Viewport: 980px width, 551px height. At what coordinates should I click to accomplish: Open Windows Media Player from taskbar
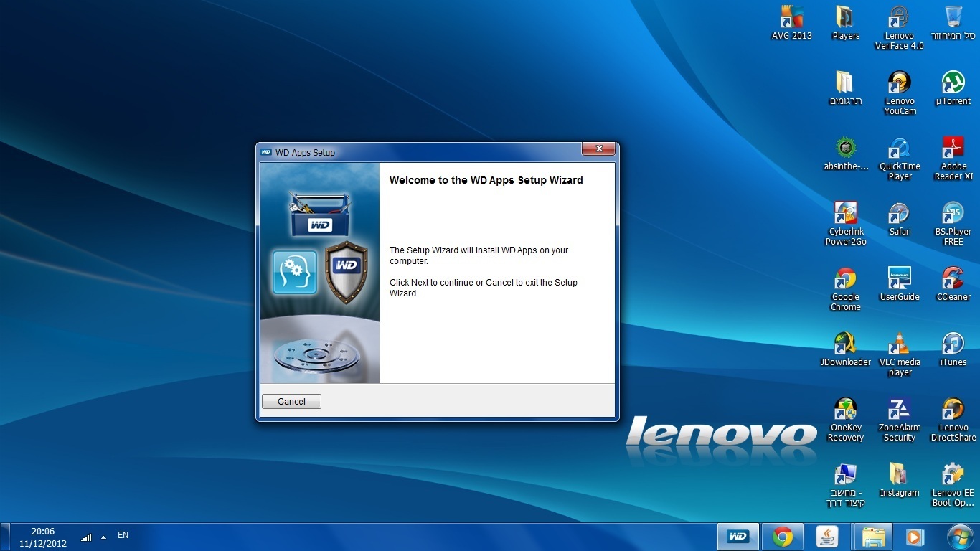[914, 537]
